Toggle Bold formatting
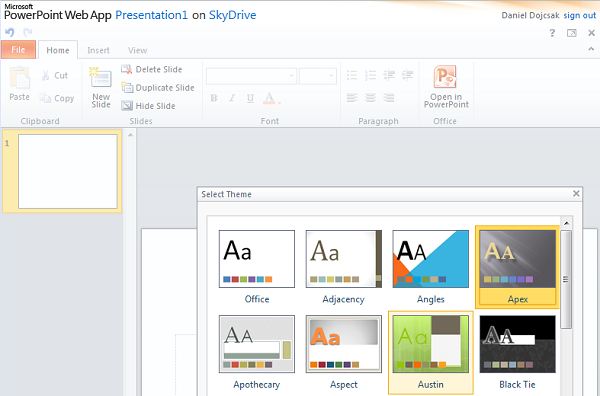Image resolution: width=600 pixels, height=396 pixels. pos(214,98)
